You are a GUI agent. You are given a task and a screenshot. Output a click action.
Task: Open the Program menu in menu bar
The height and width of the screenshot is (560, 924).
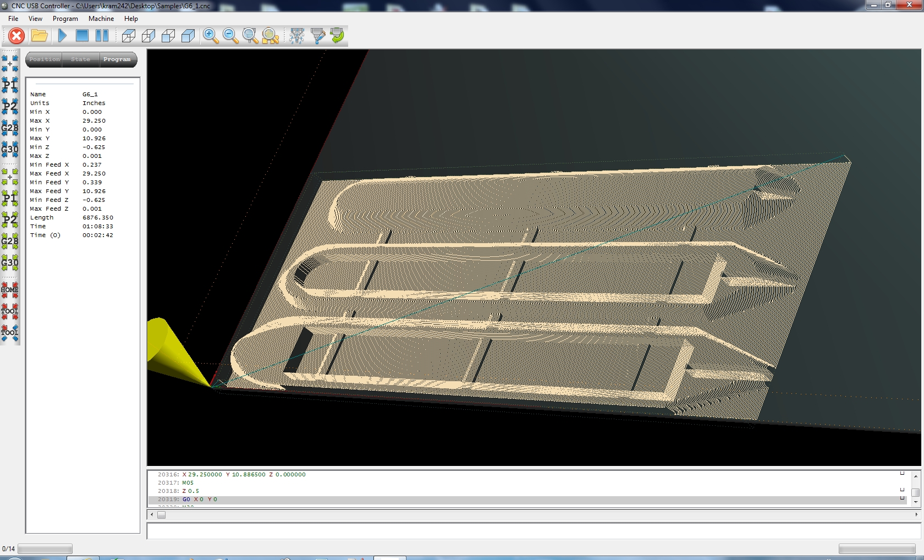(x=65, y=19)
